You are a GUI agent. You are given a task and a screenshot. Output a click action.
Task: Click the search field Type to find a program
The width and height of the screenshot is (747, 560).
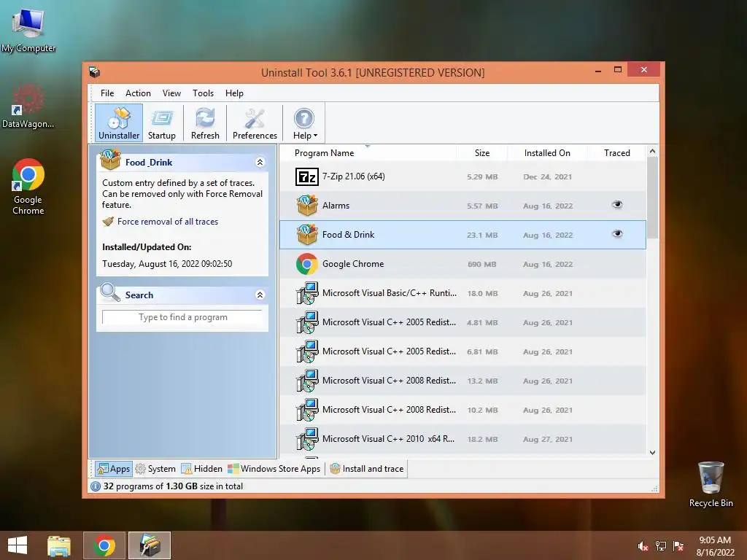[x=182, y=317]
